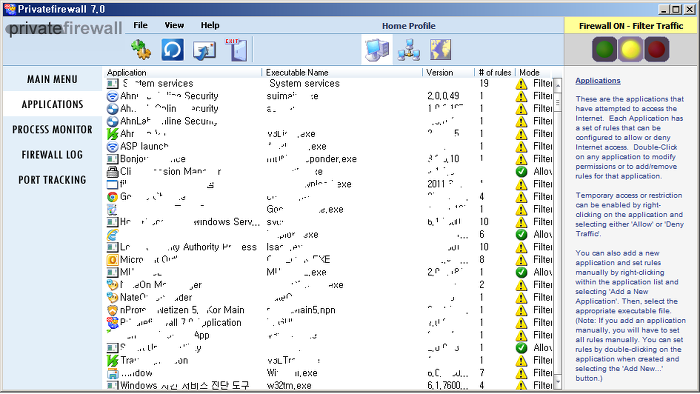The image size is (700, 394).
Task: Click the list scrollbar down arrow
Action: pos(558,382)
